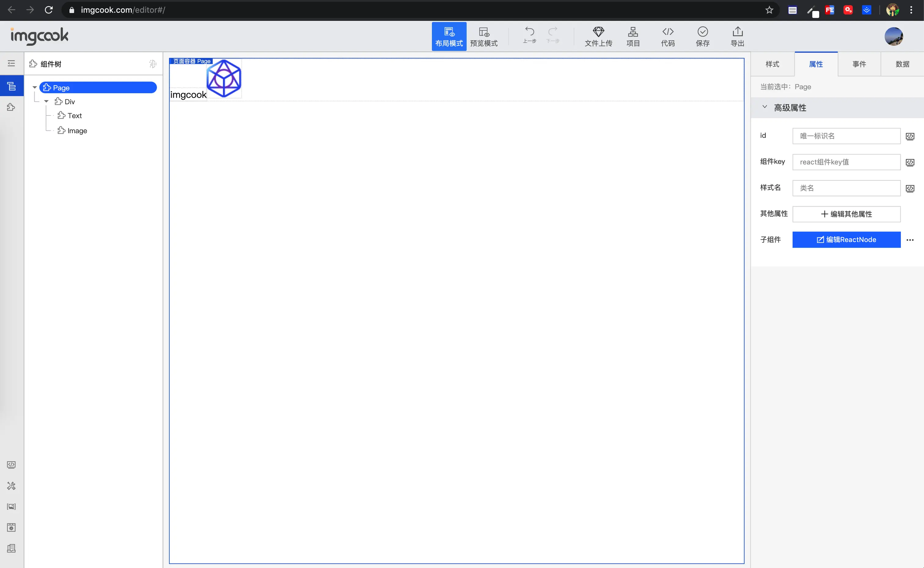
Task: Toggle variable binding icon next to 样式名 field
Action: click(909, 188)
